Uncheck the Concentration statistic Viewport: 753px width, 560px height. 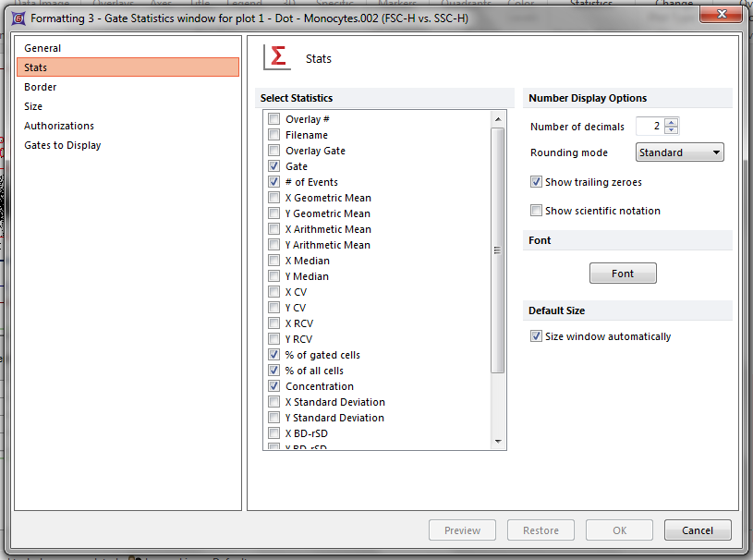point(274,386)
